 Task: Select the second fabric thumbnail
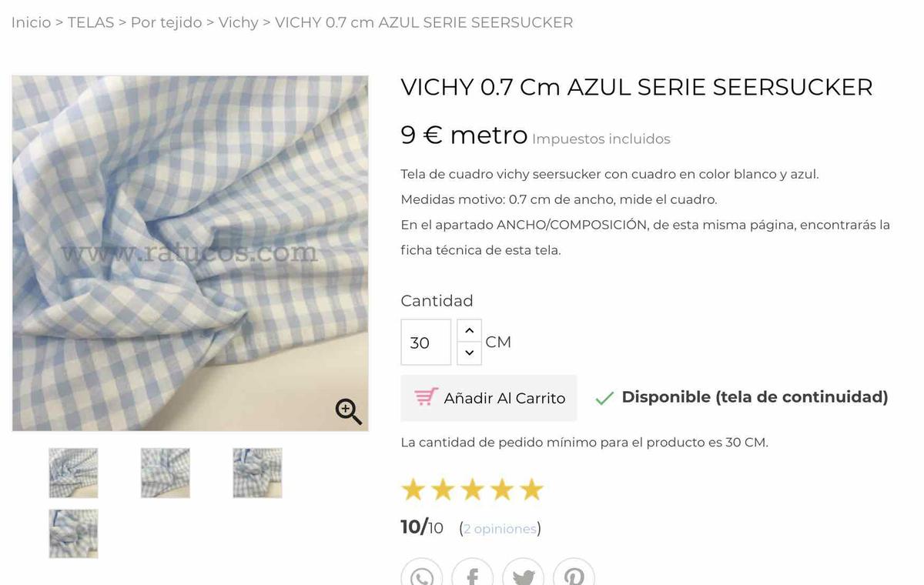pos(166,473)
